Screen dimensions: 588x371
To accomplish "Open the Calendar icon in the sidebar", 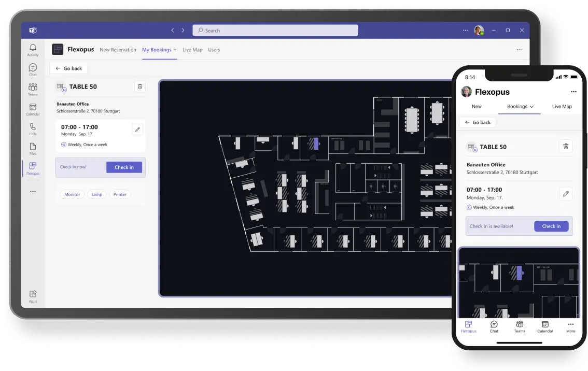I will (x=33, y=108).
